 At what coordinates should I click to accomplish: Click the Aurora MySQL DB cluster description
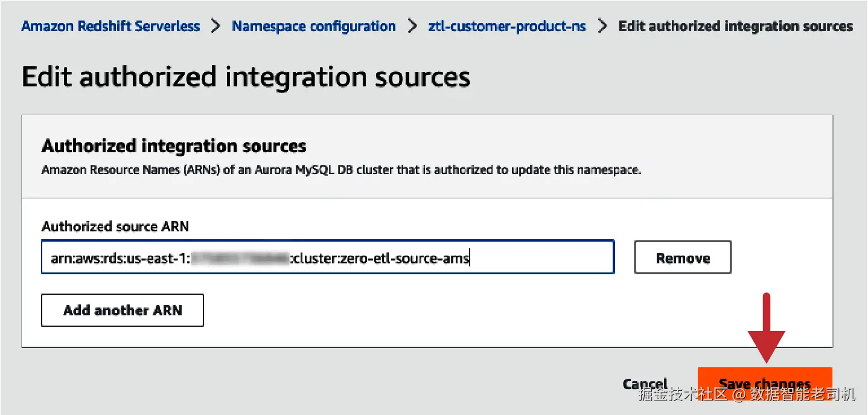point(341,170)
